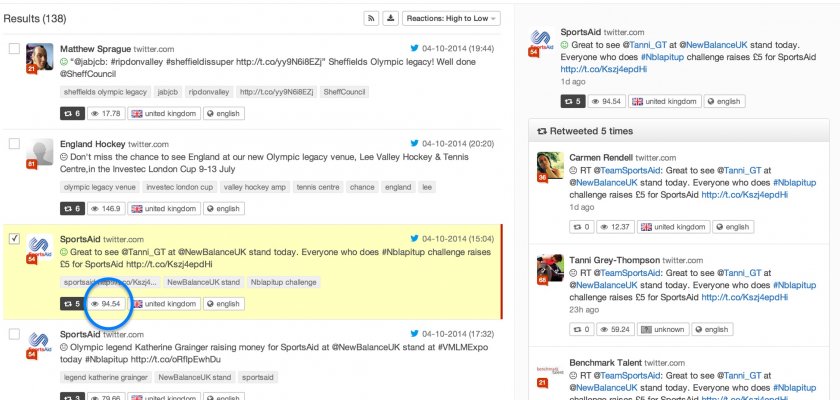
Task: Click the eye views badge showing 94.54 in highlighted row
Action: click(105, 303)
